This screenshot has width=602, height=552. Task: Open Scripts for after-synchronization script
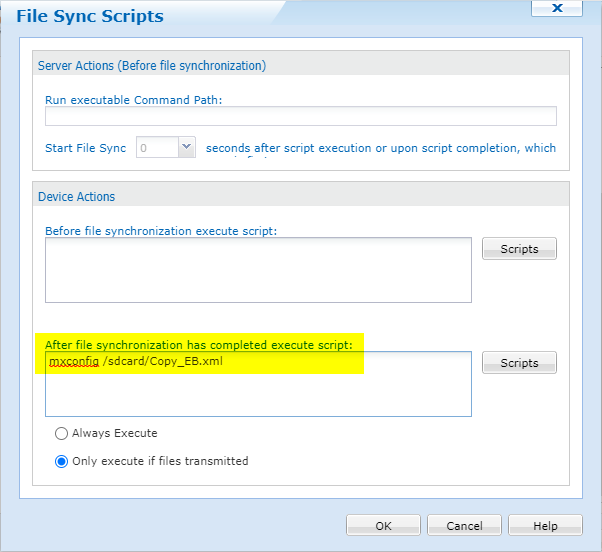click(x=519, y=363)
